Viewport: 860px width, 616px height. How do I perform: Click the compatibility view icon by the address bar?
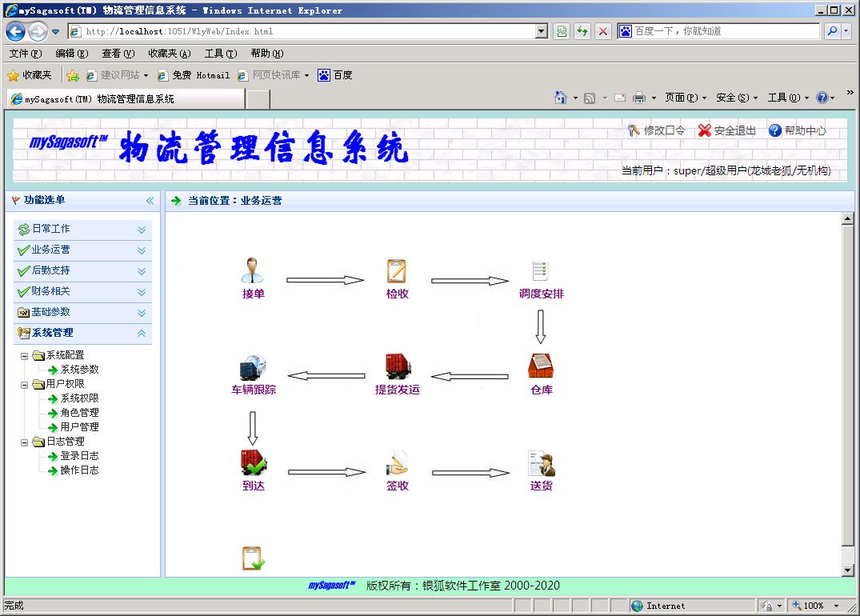point(562,31)
